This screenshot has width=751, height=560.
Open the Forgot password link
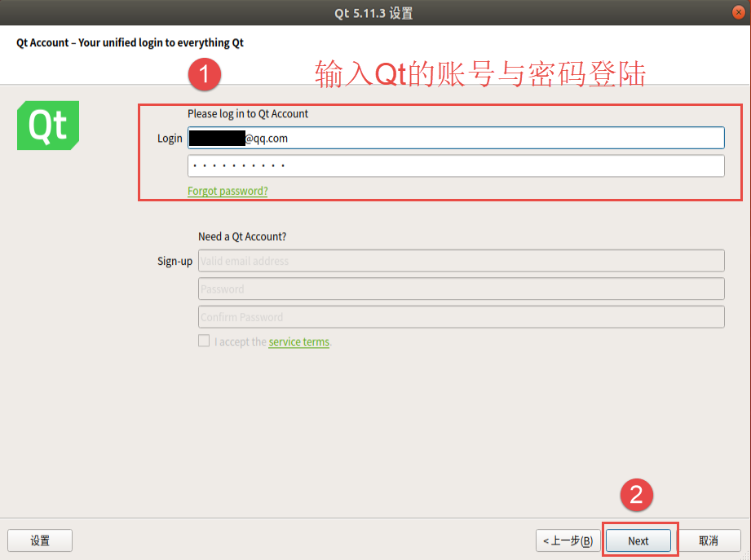point(228,191)
